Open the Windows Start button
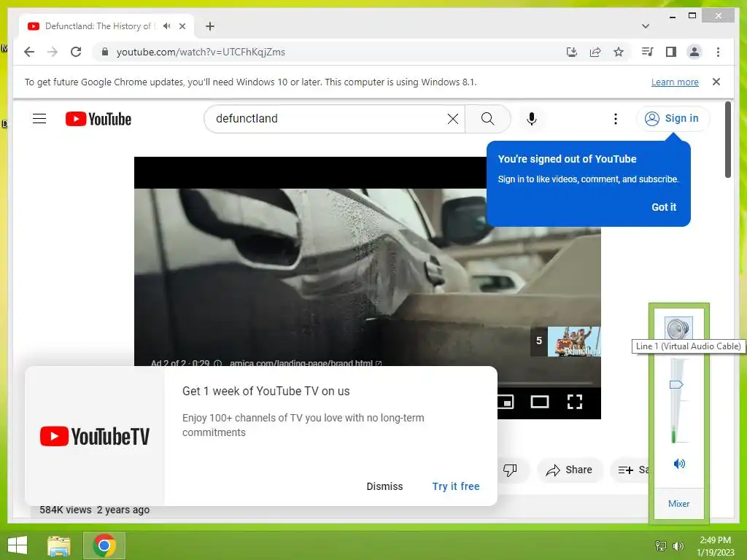Screen dimensions: 747x560 pos(18,545)
